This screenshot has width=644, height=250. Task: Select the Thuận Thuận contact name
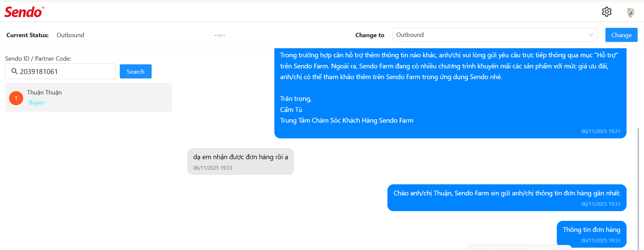[x=44, y=92]
